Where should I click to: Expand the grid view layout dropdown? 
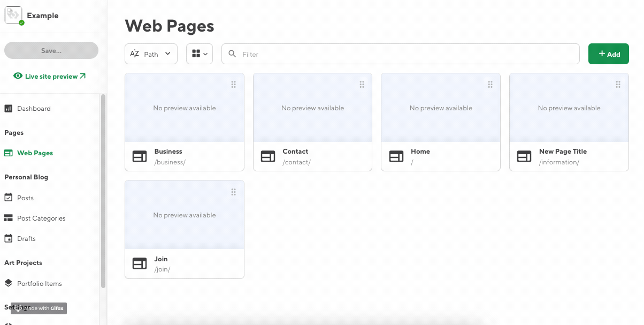[200, 54]
